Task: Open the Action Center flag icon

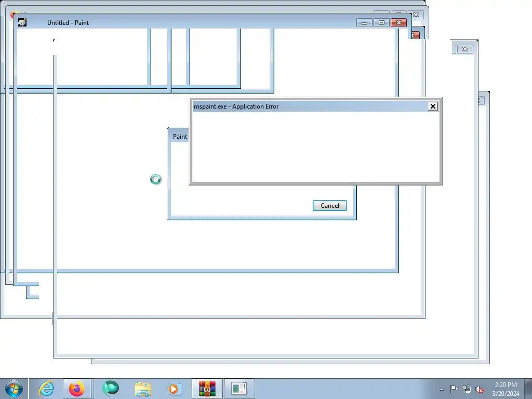Action: [x=454, y=389]
